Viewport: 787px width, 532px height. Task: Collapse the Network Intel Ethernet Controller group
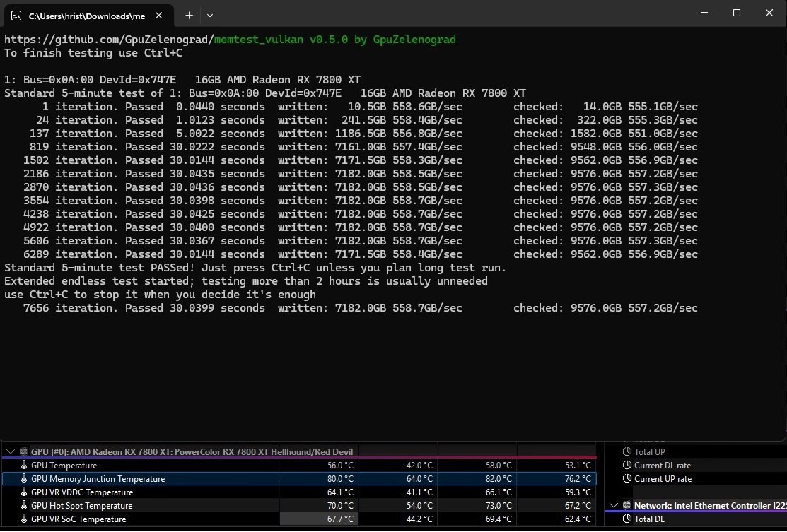point(613,505)
